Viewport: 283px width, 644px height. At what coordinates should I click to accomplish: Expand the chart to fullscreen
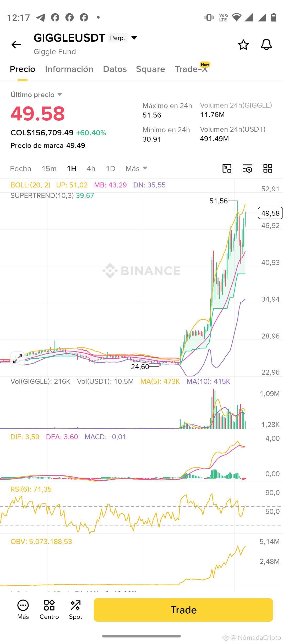18,359
